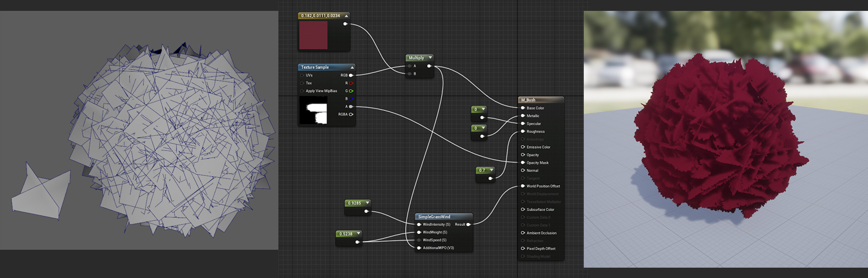Screen dimensions: 868x278
Task: Click the Tex input pin on Texture Sample
Action: point(302,83)
